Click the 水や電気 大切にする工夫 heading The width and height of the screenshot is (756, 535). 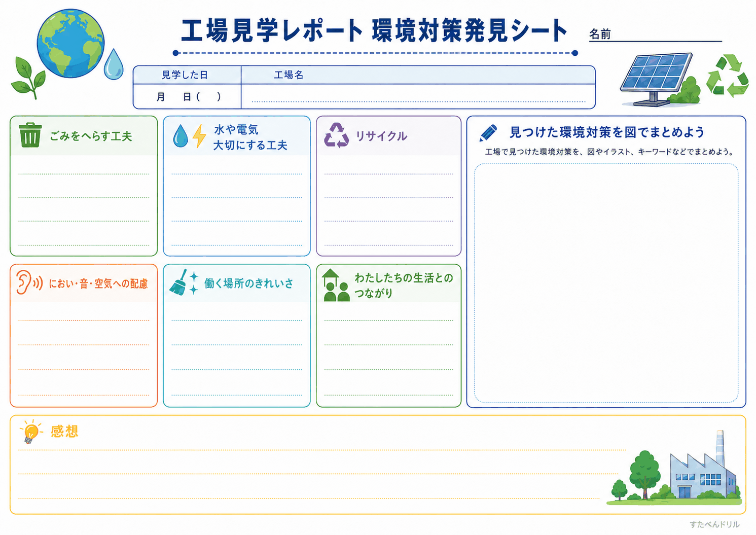250,137
